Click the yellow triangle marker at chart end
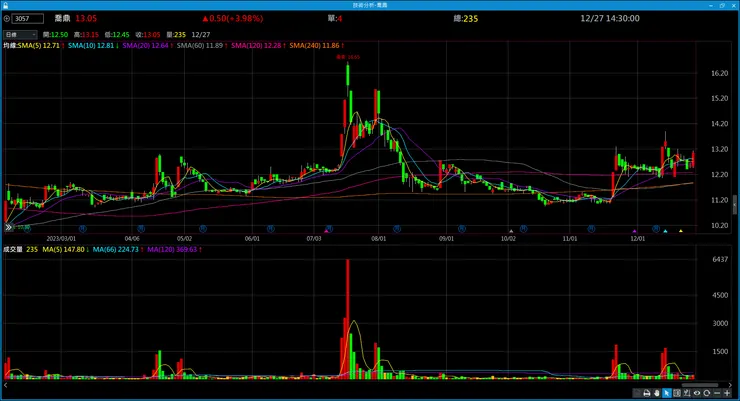 click(681, 231)
